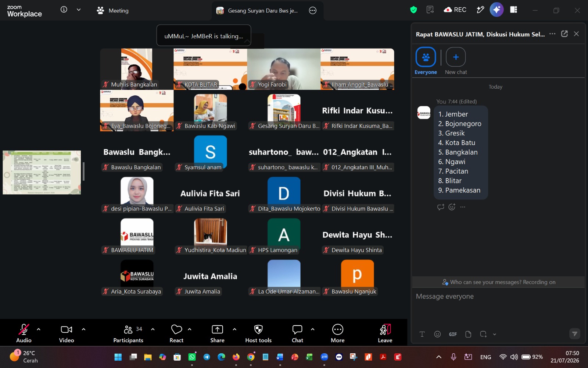The height and width of the screenshot is (368, 588).
Task: Pop out the chat panel window
Action: pyautogui.click(x=564, y=34)
